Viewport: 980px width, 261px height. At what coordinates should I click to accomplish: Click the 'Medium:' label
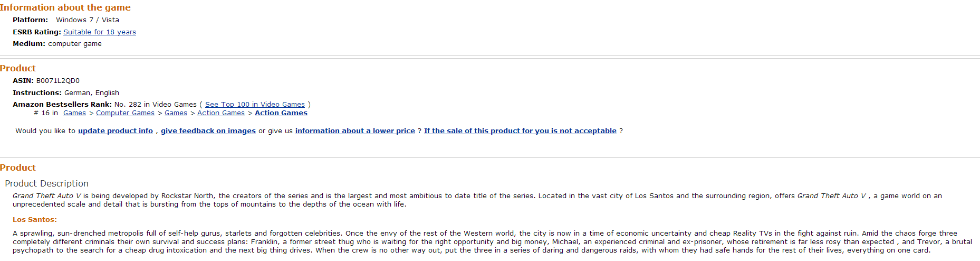[x=29, y=44]
